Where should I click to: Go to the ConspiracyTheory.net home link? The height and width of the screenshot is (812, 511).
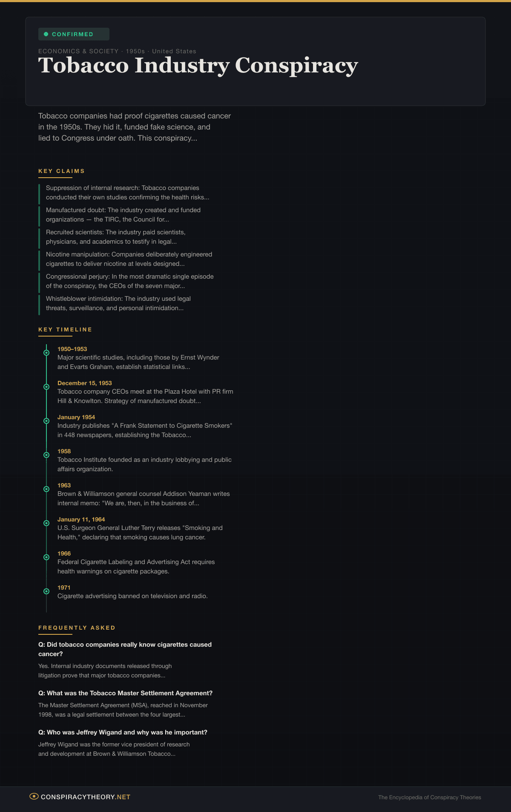(x=85, y=797)
